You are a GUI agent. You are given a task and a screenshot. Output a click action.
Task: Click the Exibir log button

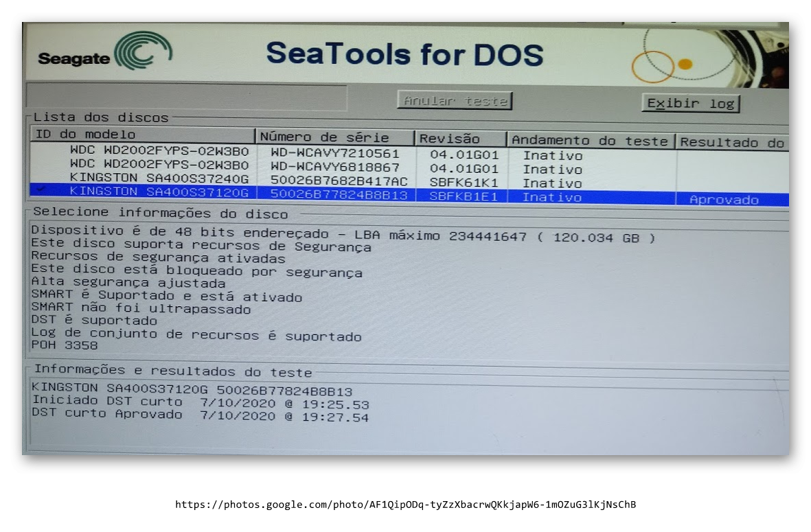(x=691, y=104)
